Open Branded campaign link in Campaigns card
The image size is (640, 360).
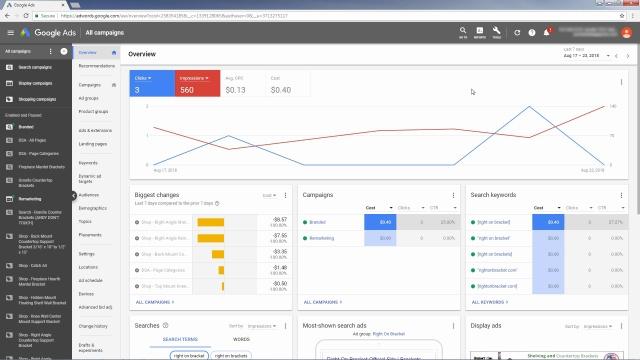pos(317,222)
